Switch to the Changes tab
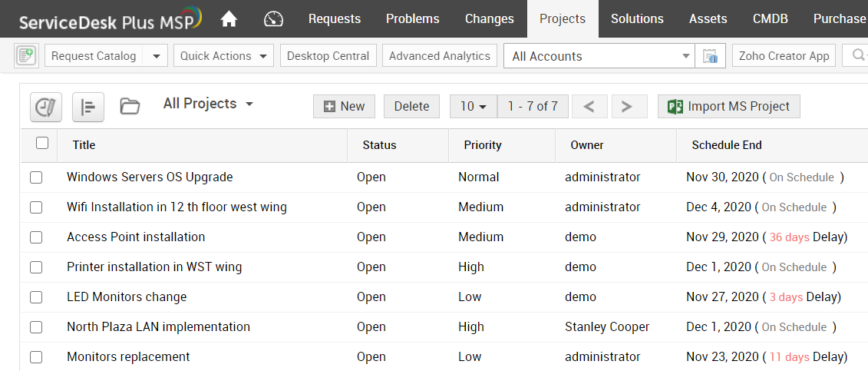Viewport: 868px width, 371px height. (489, 18)
